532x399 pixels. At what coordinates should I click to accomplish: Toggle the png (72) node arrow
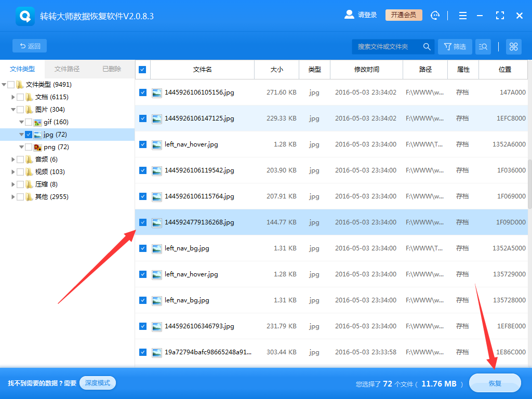point(21,147)
